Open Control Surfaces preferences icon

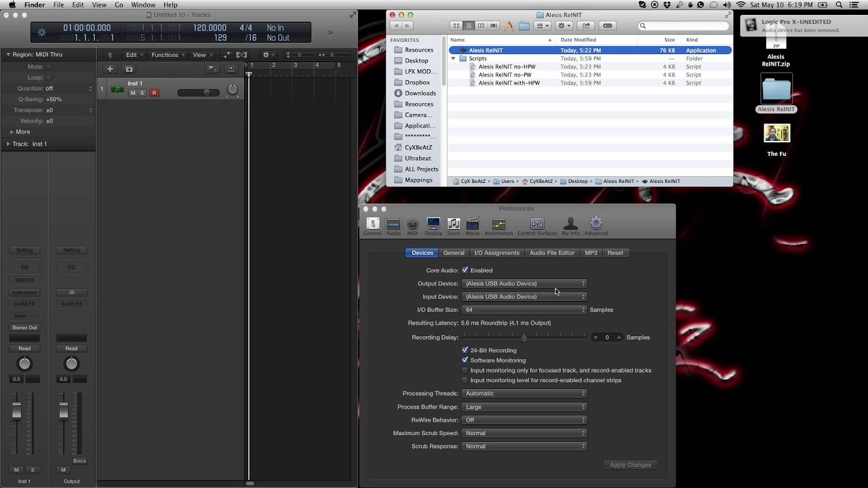coord(537,226)
